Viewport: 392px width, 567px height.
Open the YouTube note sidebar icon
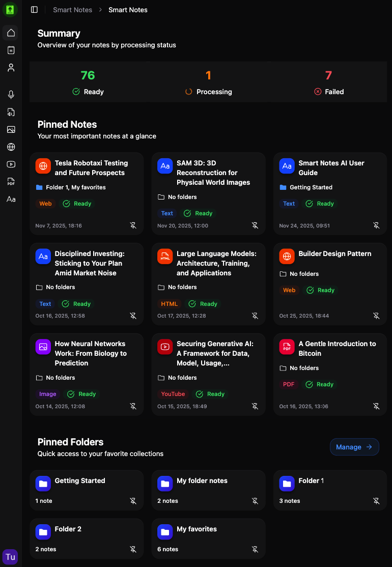coord(11,164)
